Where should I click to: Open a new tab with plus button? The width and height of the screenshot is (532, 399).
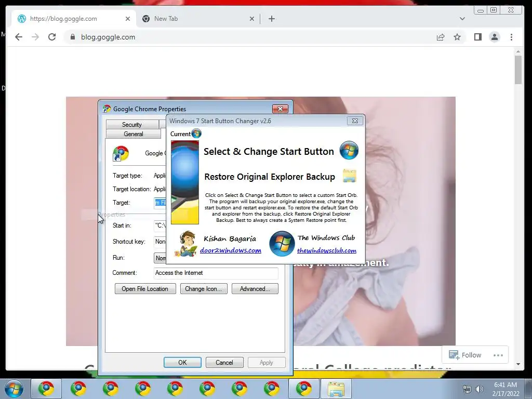(271, 19)
